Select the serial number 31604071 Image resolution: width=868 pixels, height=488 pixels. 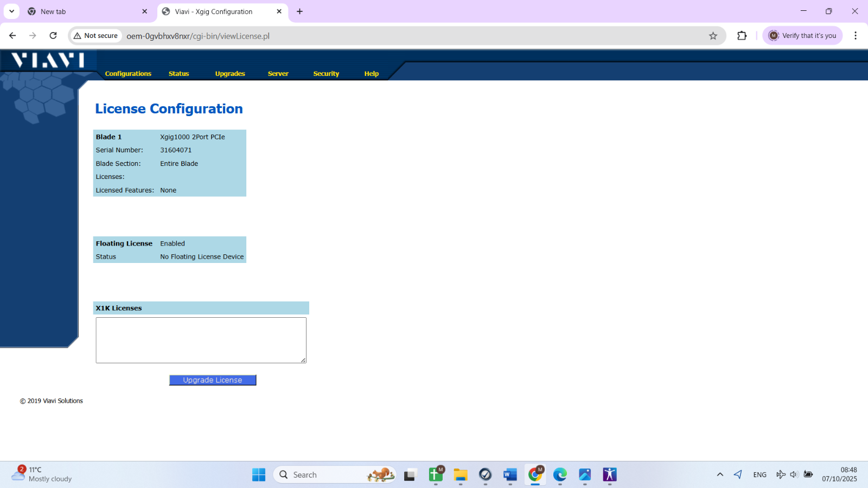click(176, 150)
